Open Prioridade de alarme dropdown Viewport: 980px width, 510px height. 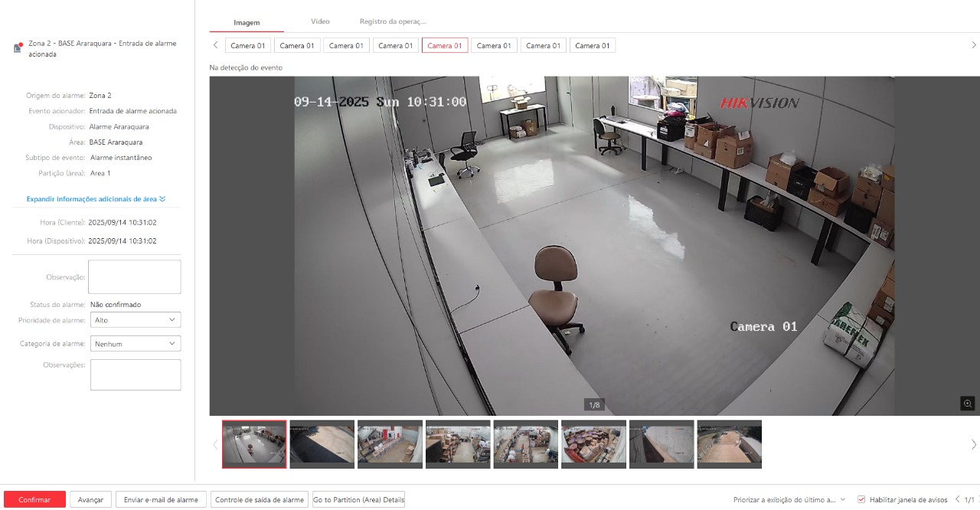point(136,320)
